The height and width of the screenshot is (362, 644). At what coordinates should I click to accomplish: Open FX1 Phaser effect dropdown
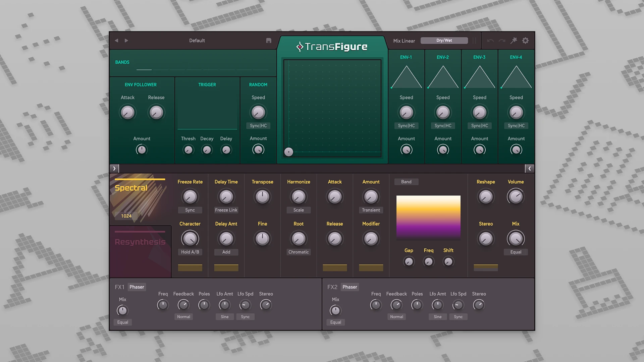point(137,287)
